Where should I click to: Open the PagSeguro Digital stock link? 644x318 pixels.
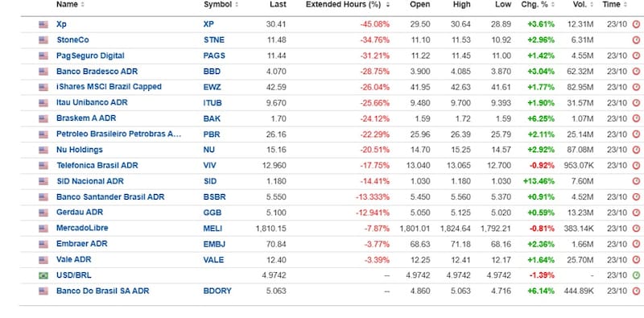[90, 56]
